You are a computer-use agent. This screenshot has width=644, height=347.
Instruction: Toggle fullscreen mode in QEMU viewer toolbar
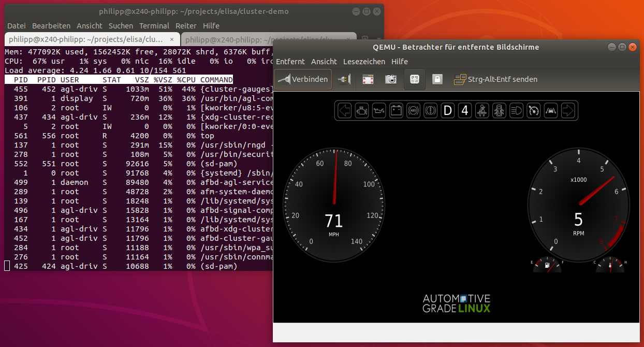[368, 79]
